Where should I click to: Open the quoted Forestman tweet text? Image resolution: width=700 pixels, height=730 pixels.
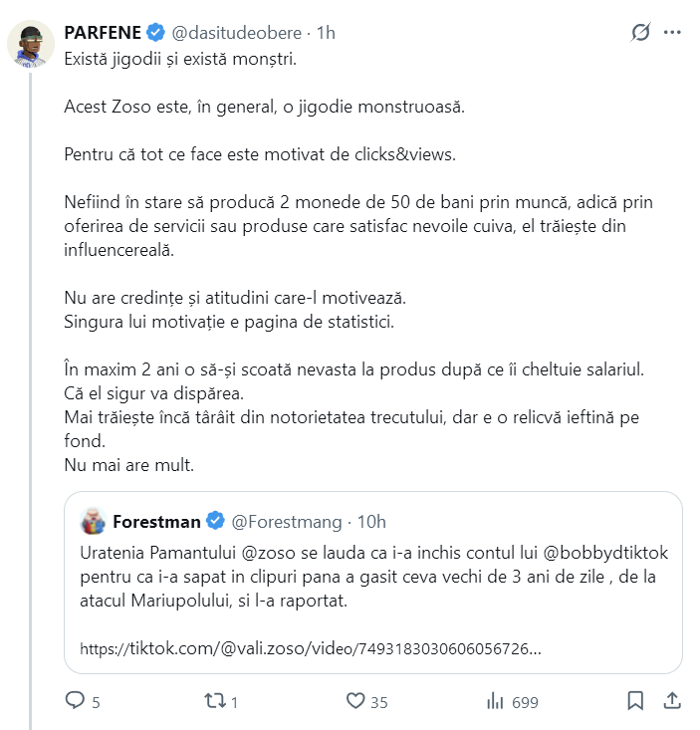tap(372, 578)
